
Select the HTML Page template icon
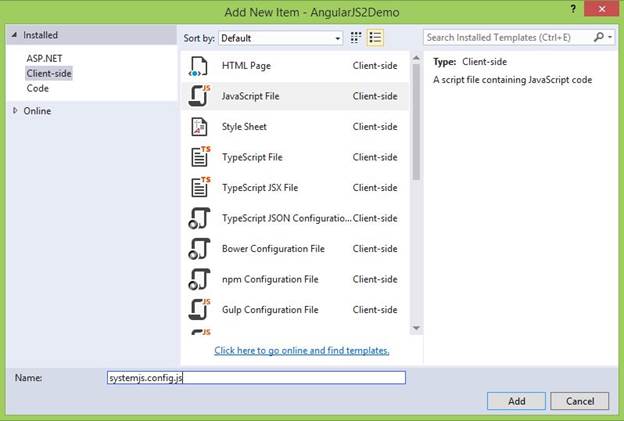[x=199, y=66]
